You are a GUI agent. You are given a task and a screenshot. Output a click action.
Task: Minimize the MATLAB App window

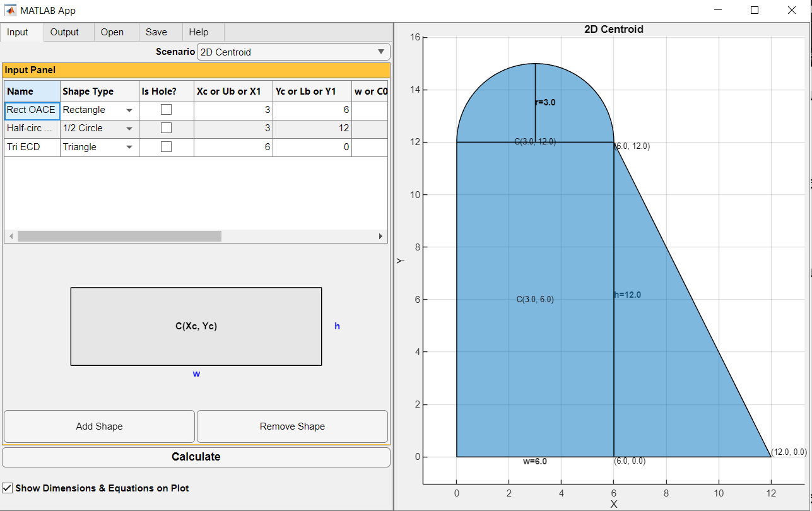point(718,10)
